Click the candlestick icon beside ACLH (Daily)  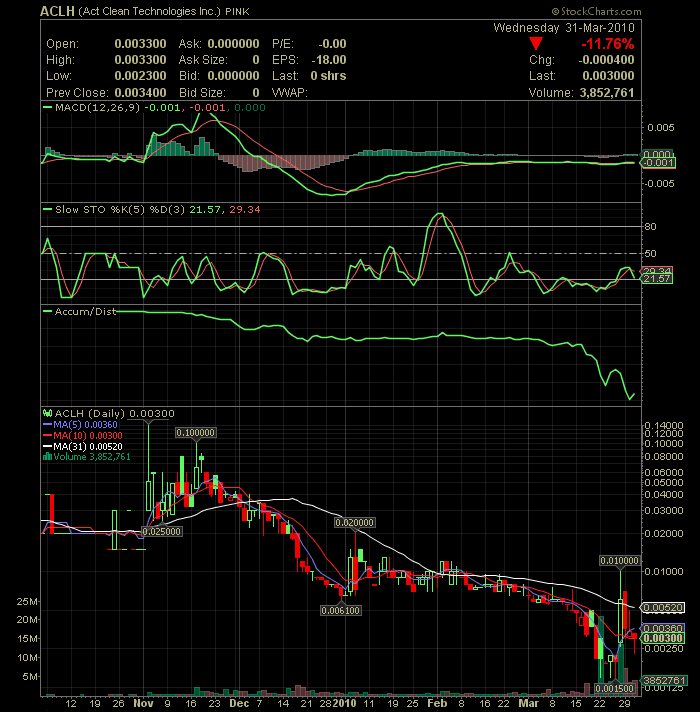click(x=47, y=413)
